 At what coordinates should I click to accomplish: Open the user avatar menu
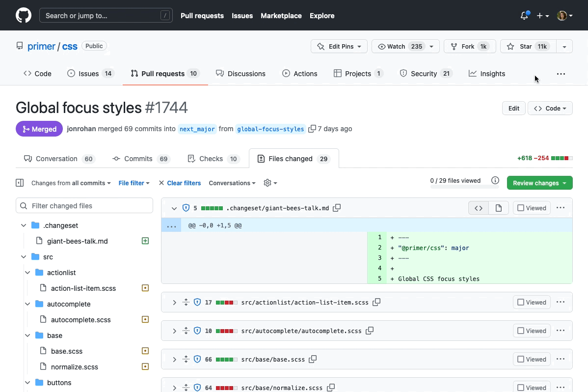(x=564, y=16)
